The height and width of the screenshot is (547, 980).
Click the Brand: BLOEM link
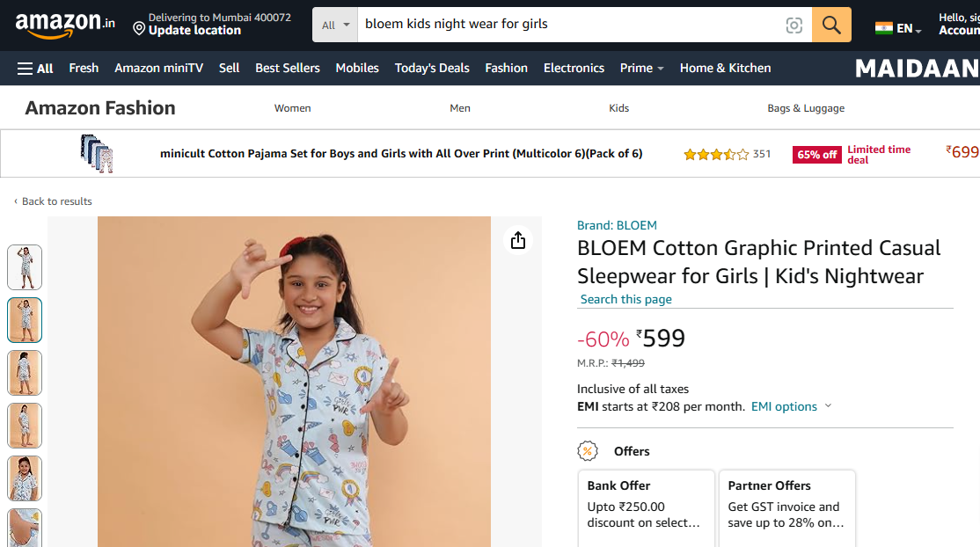coord(617,225)
